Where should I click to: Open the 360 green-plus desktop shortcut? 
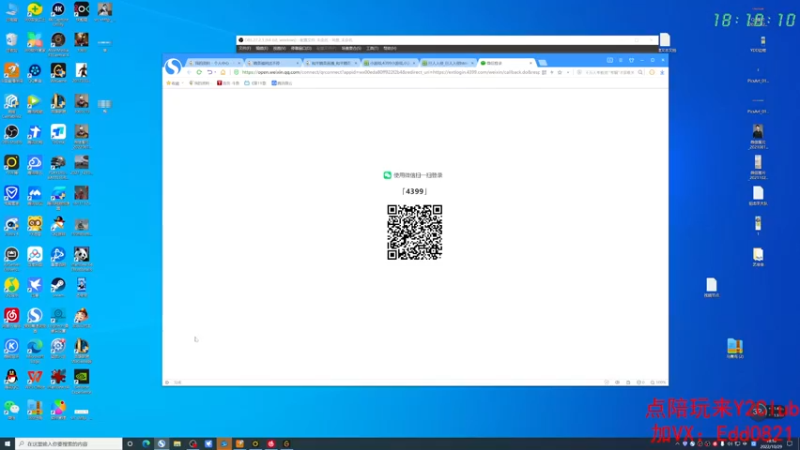[x=35, y=9]
